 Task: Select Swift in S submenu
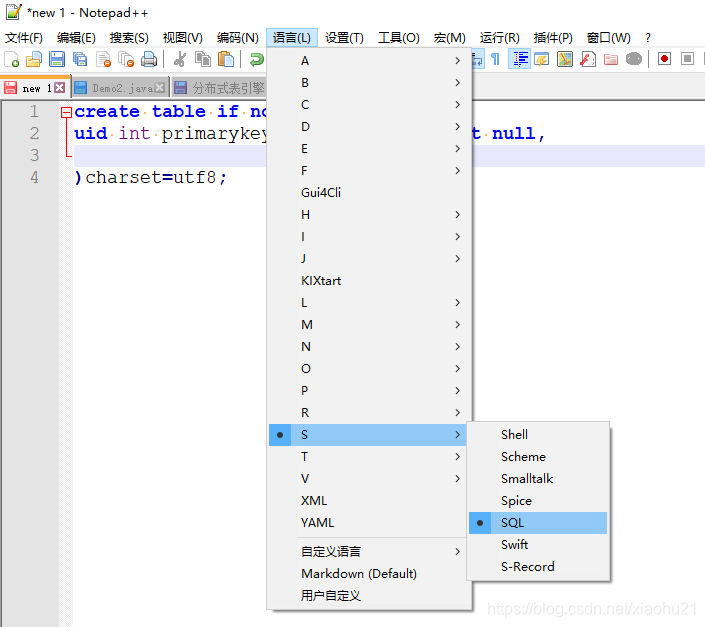(x=538, y=545)
